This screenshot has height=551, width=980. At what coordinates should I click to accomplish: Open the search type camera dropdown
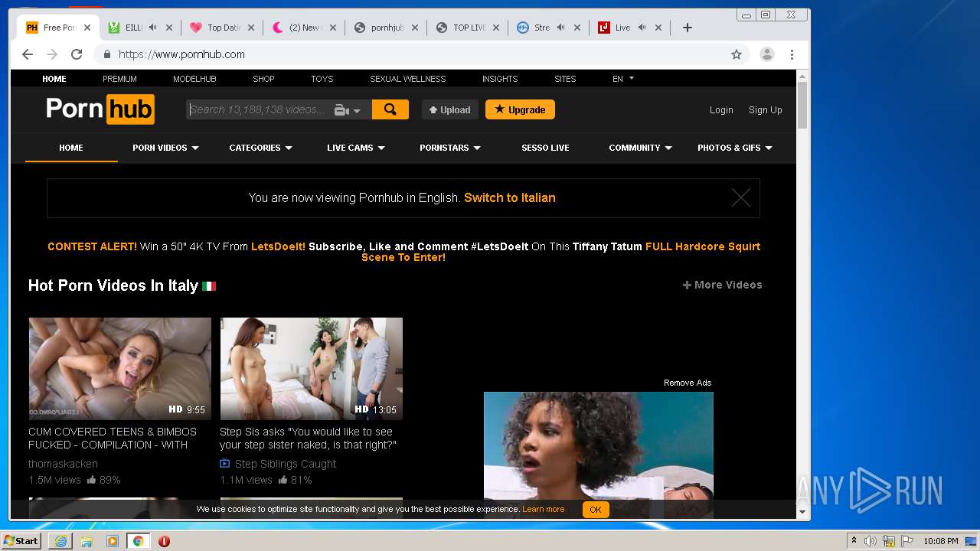(x=348, y=110)
